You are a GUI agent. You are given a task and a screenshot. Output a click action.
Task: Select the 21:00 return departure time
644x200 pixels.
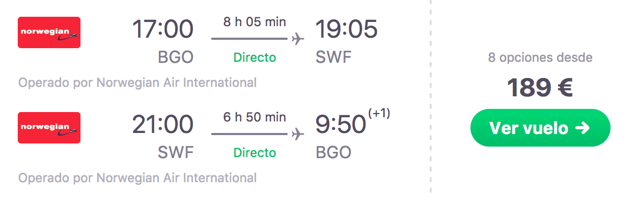pos(163,125)
